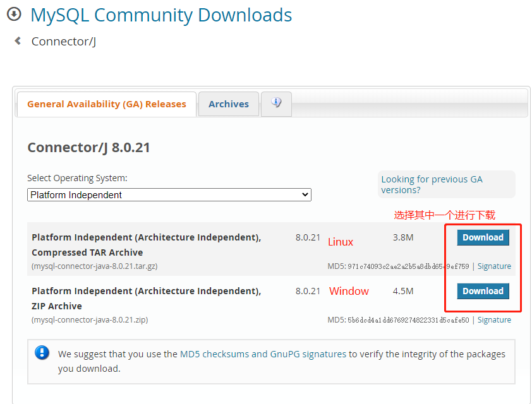Open Signature link for tar.gz file
This screenshot has height=404, width=532.
tap(494, 266)
